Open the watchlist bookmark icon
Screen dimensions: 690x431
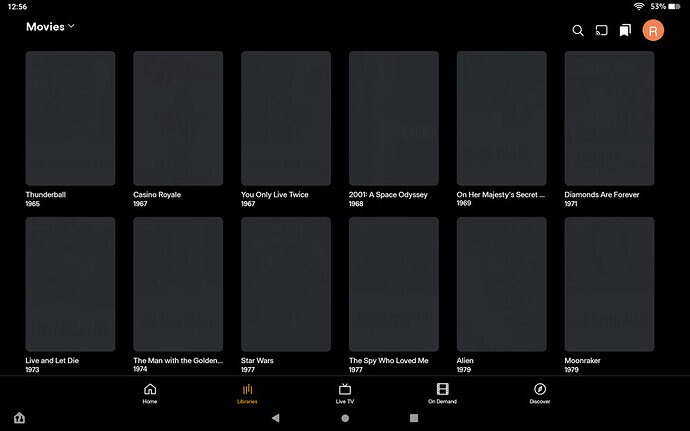click(x=625, y=30)
